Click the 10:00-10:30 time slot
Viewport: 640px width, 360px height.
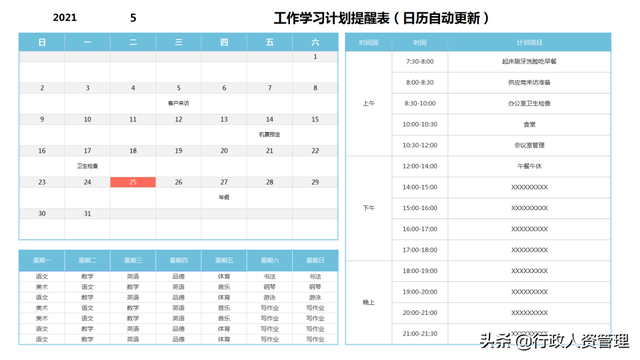pyautogui.click(x=420, y=124)
